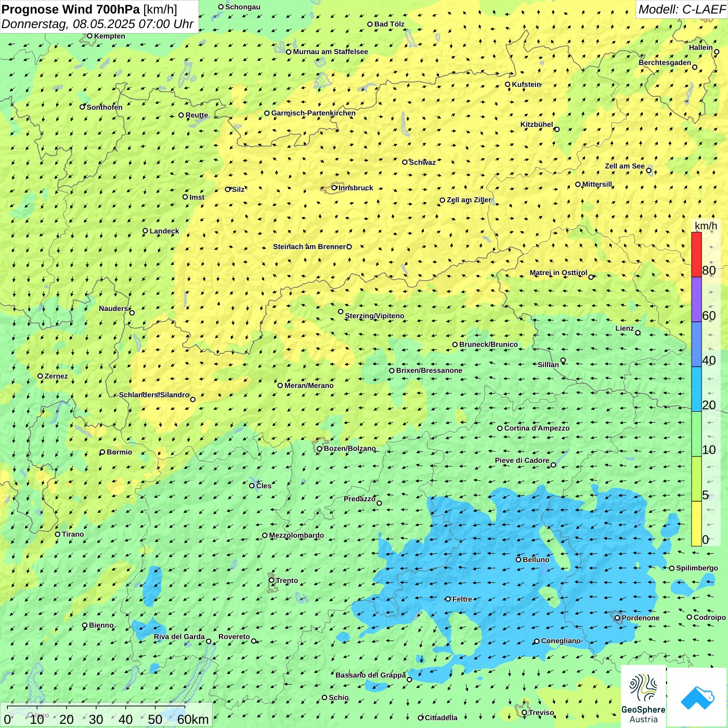The height and width of the screenshot is (728, 728).
Task: Click the Murnau am Staffelsee label
Action: click(330, 51)
